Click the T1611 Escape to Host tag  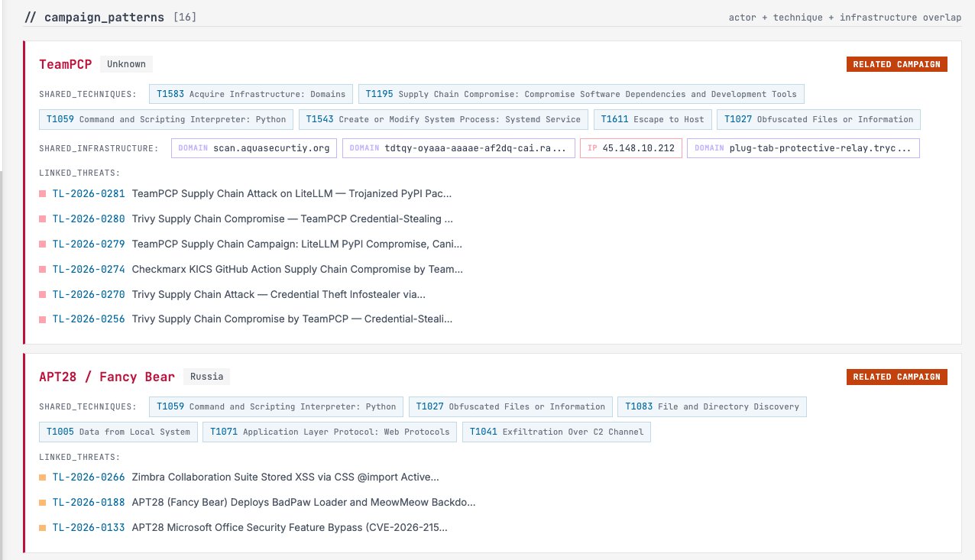653,119
